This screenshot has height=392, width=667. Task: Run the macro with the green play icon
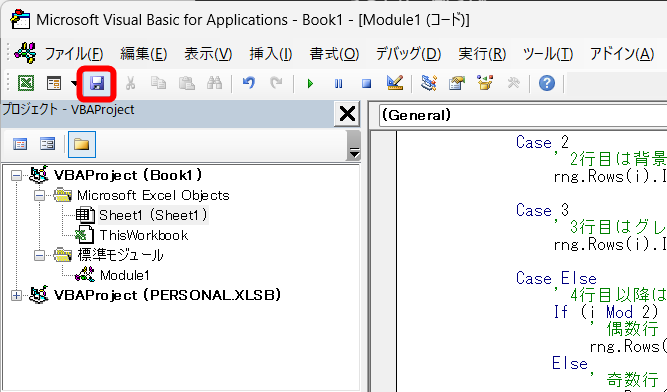(x=310, y=83)
